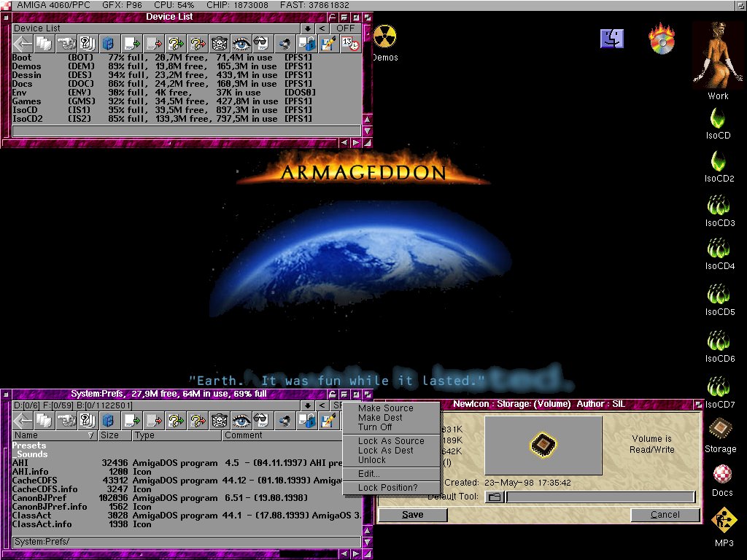Click the System:Prefs/ path field
Screen dimensions: 747x560
[186, 542]
